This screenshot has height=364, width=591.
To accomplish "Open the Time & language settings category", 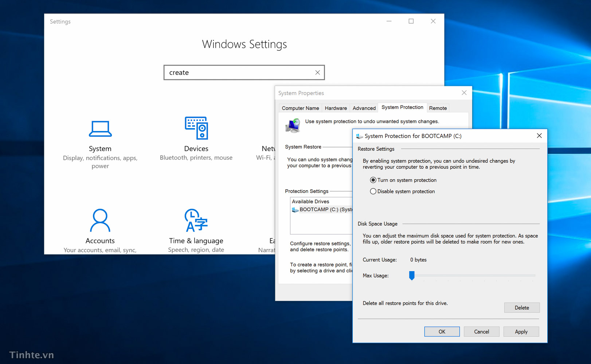I will click(196, 231).
